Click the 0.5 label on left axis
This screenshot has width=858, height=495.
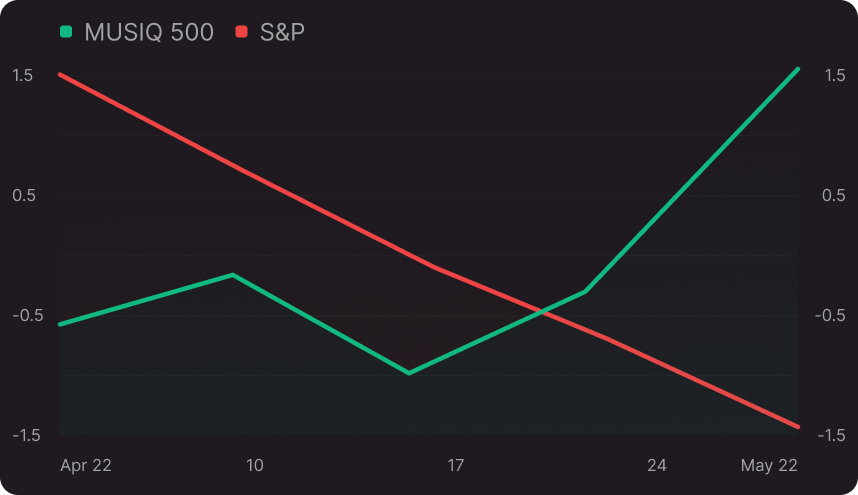pos(23,195)
